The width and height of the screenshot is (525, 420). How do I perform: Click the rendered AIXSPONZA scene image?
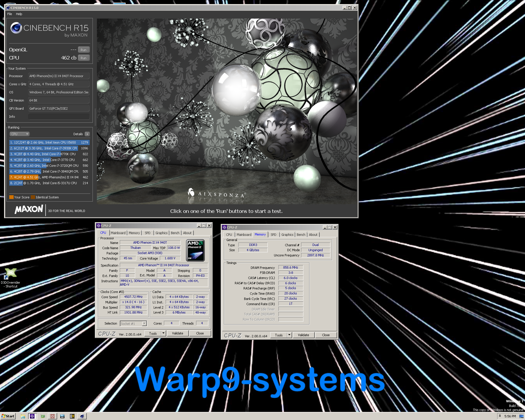tap(227, 111)
